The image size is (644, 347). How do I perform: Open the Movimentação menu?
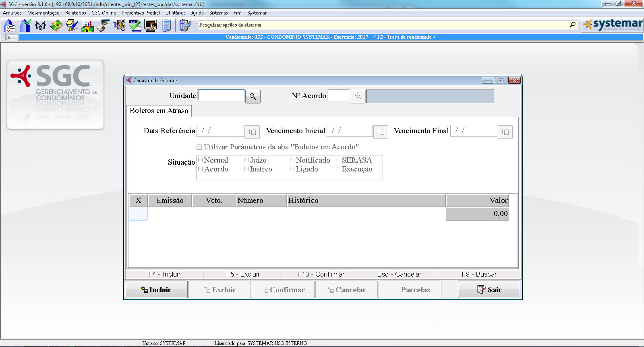[43, 13]
